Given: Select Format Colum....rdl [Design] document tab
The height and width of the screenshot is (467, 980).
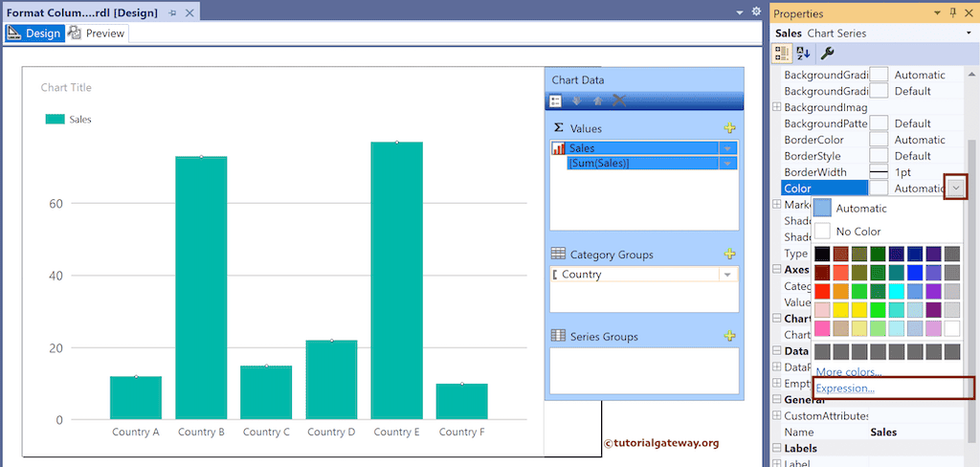Looking at the screenshot, I should click(x=82, y=13).
